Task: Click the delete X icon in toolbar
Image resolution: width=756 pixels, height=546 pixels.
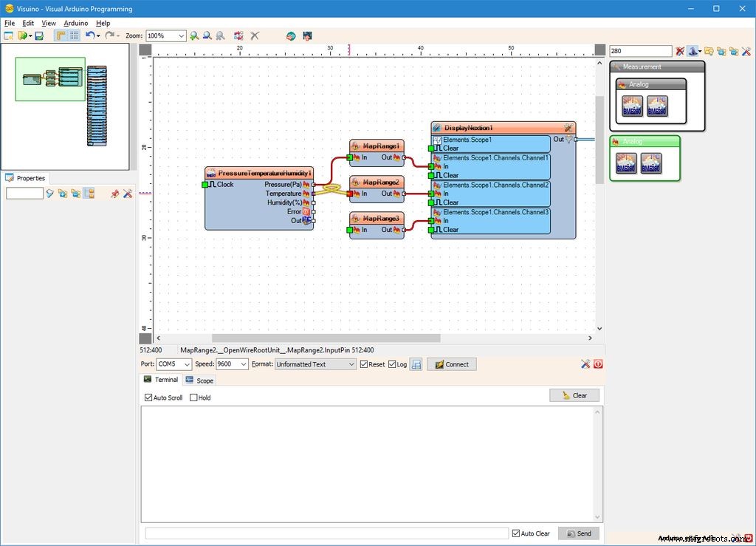Action: [255, 35]
